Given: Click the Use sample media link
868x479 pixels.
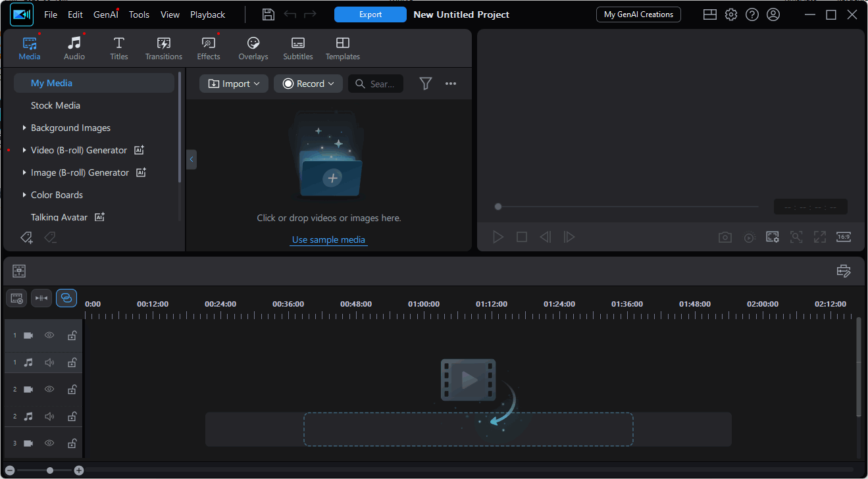Looking at the screenshot, I should (x=328, y=239).
